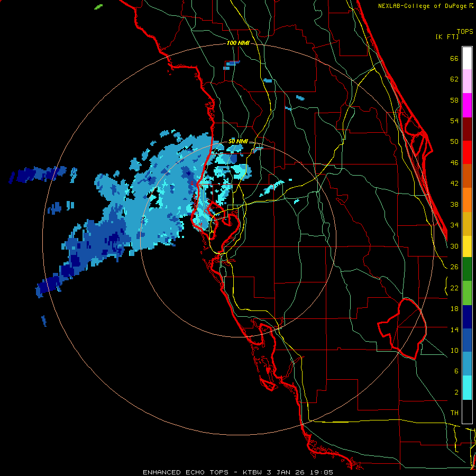The image size is (476, 476).
Task: Pick the light blue legend swatch
Action: point(467,364)
